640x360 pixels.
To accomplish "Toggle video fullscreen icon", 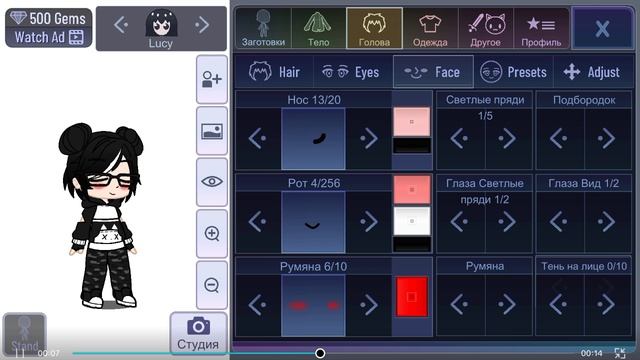I will pyautogui.click(x=620, y=353).
